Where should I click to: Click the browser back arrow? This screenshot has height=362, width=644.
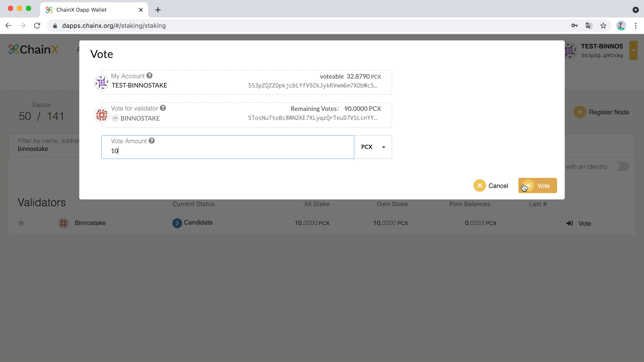click(x=8, y=25)
